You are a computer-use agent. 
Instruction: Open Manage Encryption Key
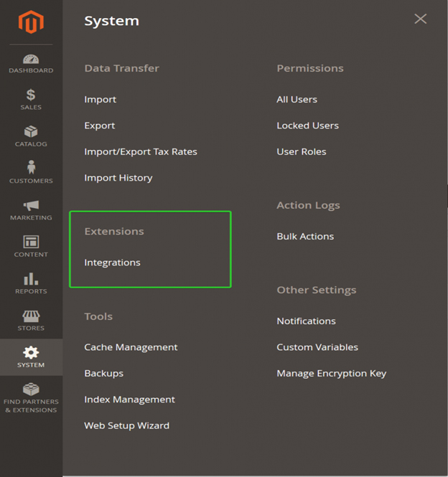pyautogui.click(x=332, y=373)
